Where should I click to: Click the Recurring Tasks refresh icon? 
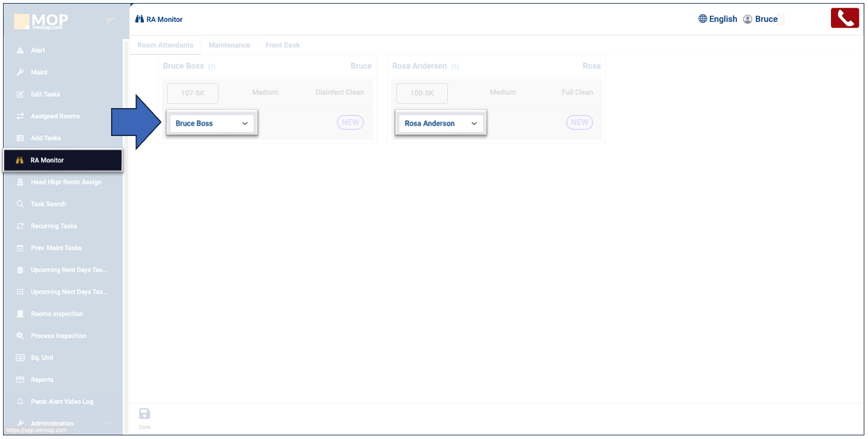tap(20, 226)
